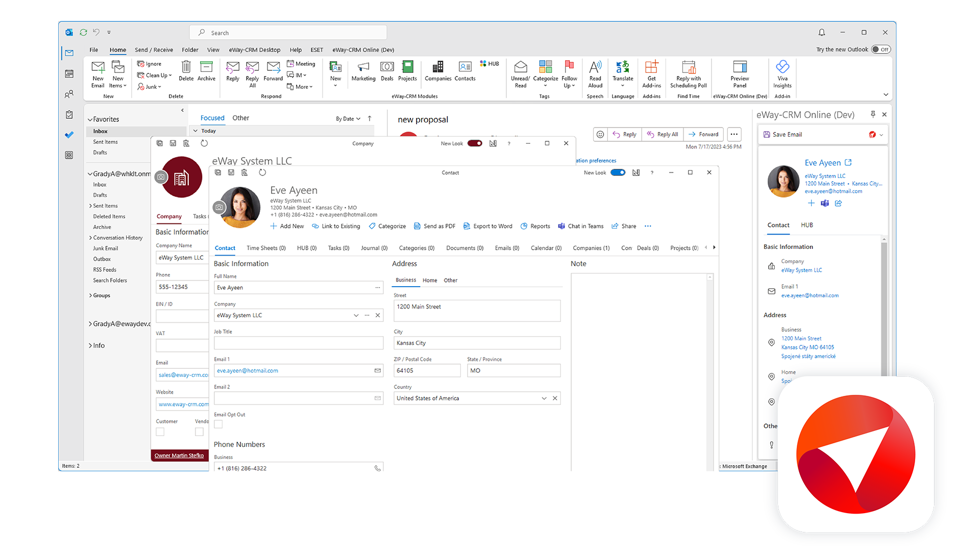The height and width of the screenshot is (557, 980).
Task: Toggle the New Look switch in Contact window
Action: (x=617, y=173)
